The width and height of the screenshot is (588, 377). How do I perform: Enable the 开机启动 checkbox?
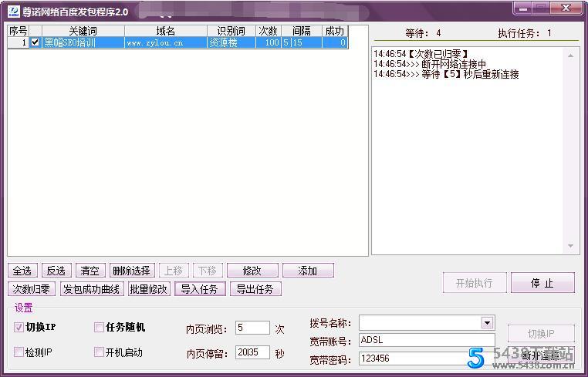[99, 352]
